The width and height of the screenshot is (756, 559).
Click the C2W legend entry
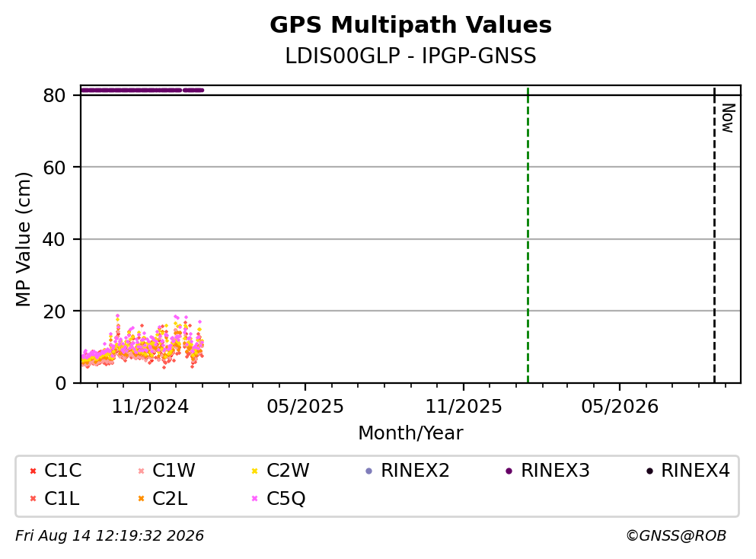pos(280,470)
